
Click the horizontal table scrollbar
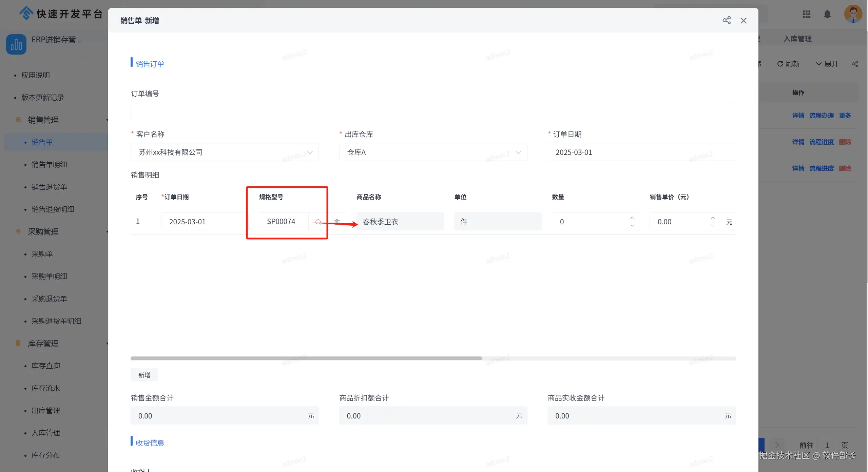[x=306, y=358]
